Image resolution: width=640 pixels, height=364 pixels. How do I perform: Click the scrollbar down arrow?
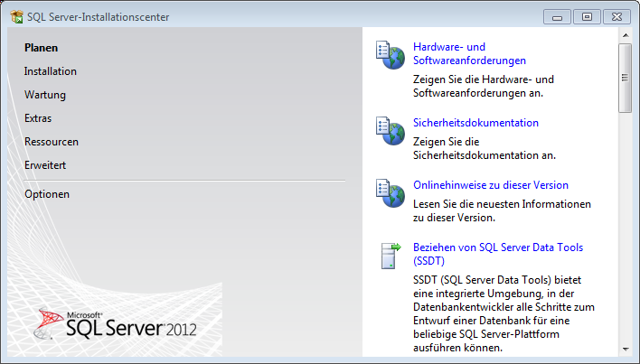(x=625, y=349)
